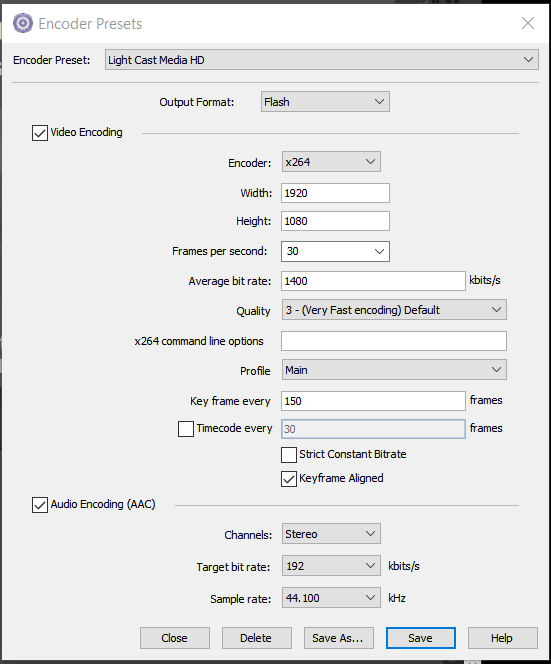Open the Profile Main dropdown
The width and height of the screenshot is (551, 664).
[x=394, y=370]
